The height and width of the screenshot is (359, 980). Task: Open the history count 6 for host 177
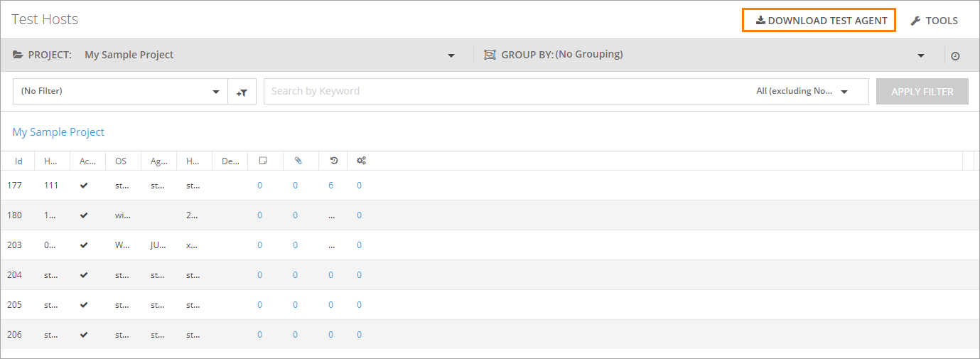coord(330,186)
